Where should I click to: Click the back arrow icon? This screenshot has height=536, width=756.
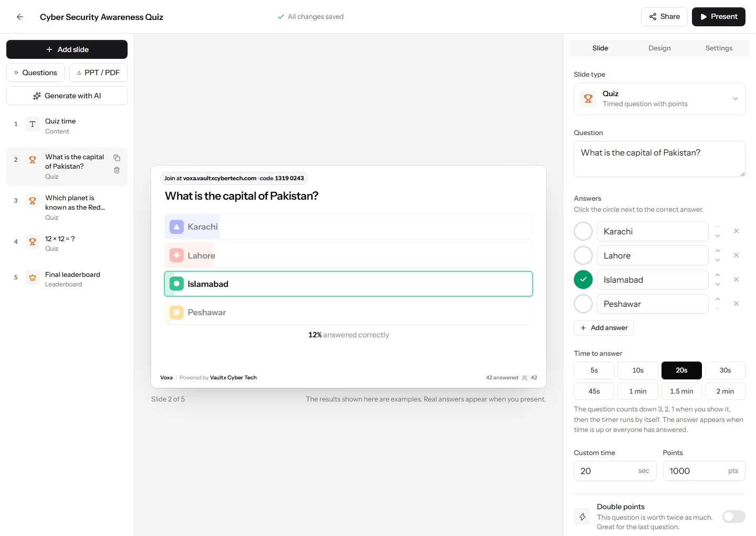pyautogui.click(x=20, y=17)
